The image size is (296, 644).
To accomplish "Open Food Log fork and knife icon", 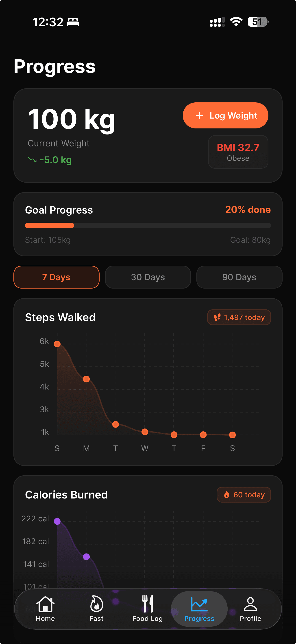I will click(148, 604).
